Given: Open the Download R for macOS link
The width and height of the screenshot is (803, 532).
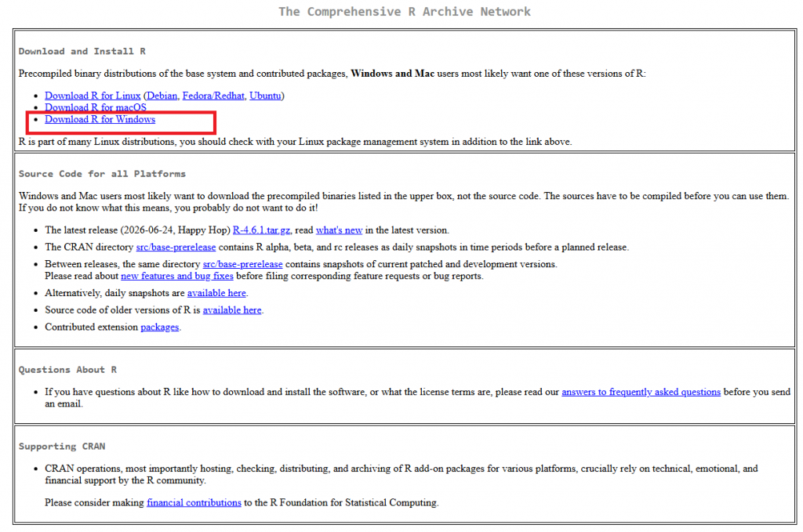Looking at the screenshot, I should tap(96, 107).
